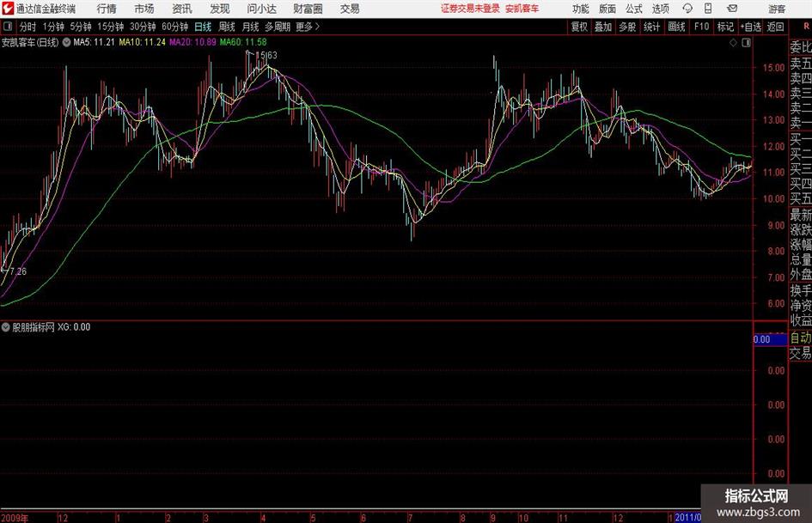Viewport: 812px width, 523px height.
Task: Open the customer service headset icon
Action: 687,9
